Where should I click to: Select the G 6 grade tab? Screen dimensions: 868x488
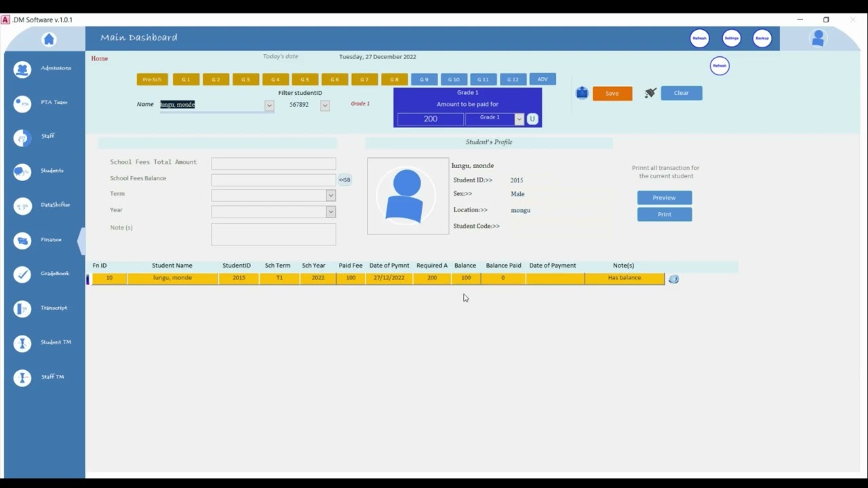click(334, 79)
